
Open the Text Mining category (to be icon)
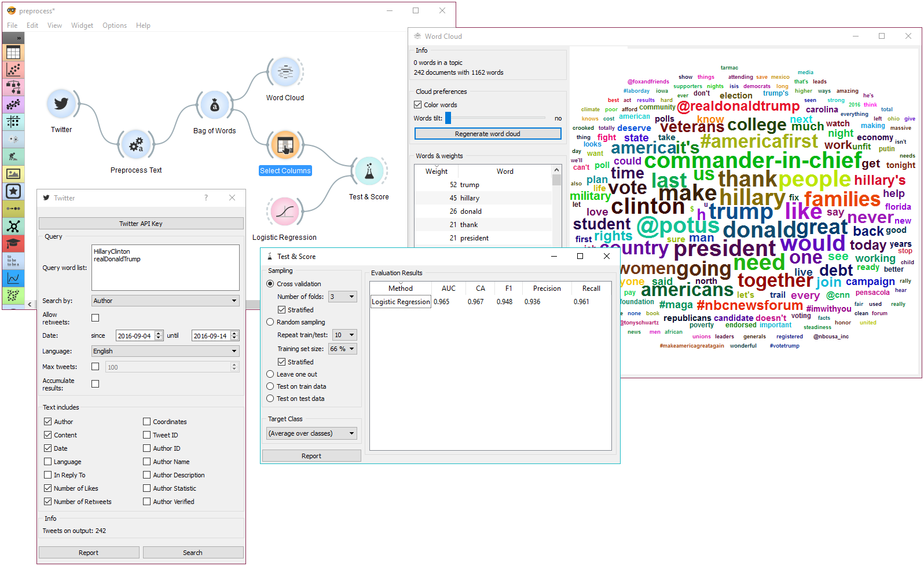(13, 261)
